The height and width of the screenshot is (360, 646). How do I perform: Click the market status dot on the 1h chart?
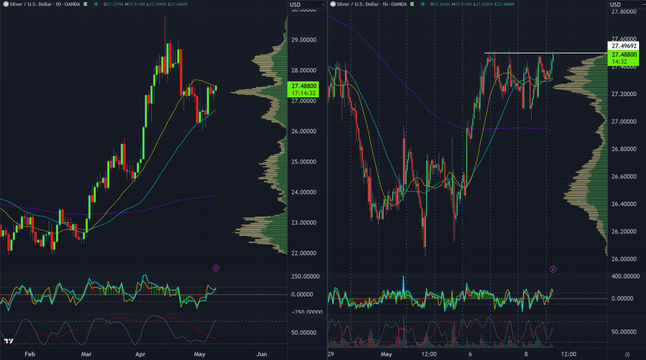coord(422,4)
